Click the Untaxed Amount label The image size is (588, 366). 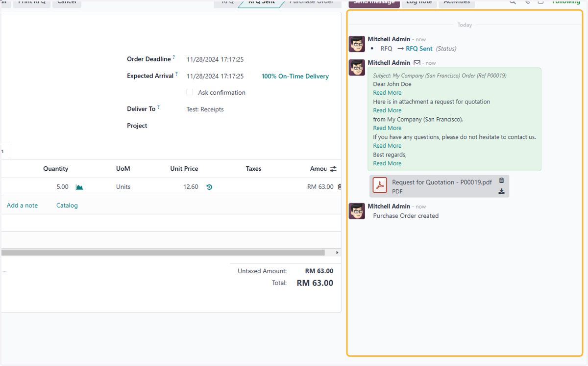262,271
